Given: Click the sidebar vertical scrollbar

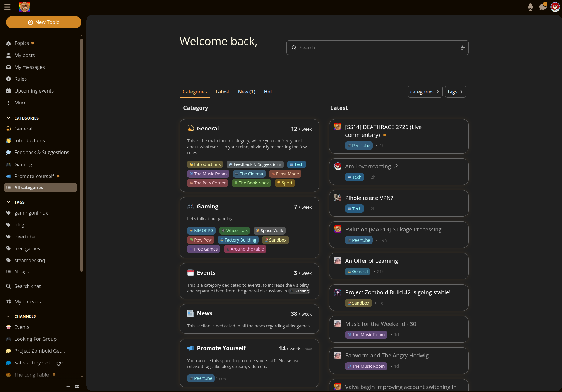Looking at the screenshot, I should click(x=81, y=155).
